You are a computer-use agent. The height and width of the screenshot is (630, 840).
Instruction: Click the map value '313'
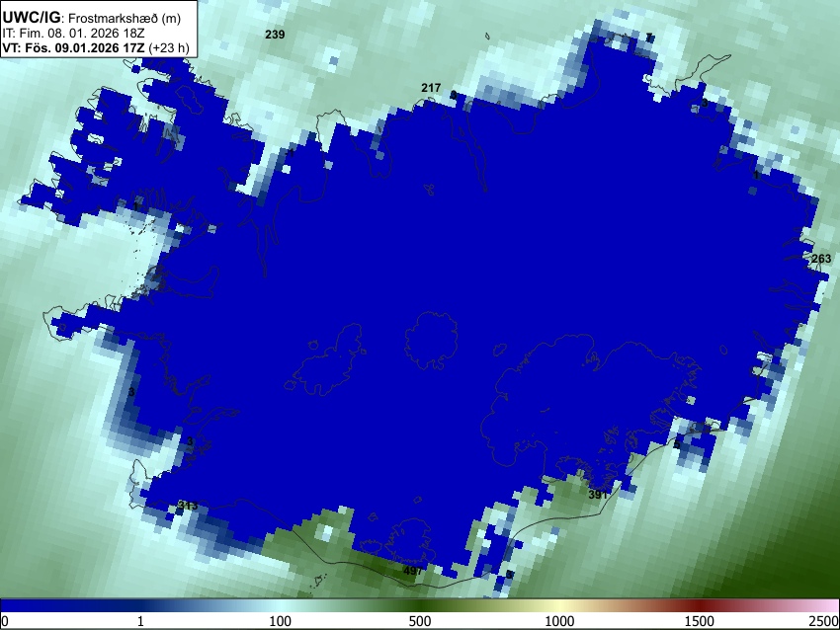tap(188, 506)
